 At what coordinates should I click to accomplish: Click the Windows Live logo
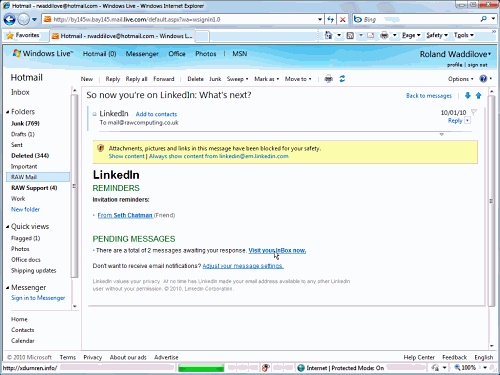coord(43,53)
